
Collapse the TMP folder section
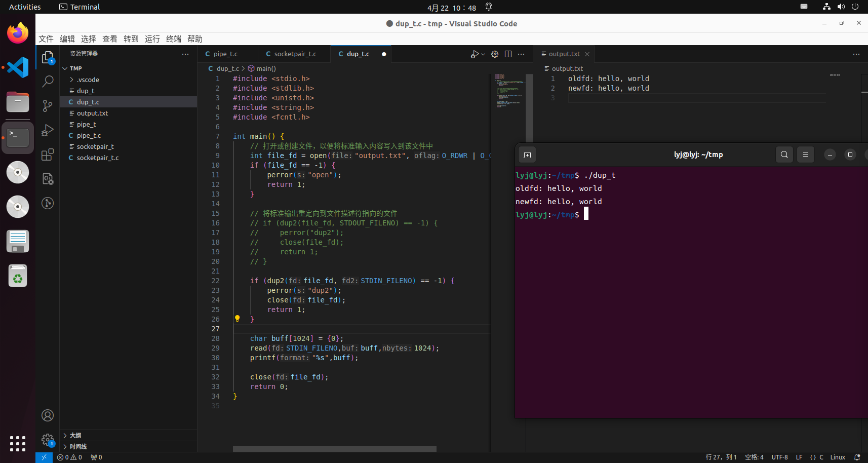click(x=129, y=68)
